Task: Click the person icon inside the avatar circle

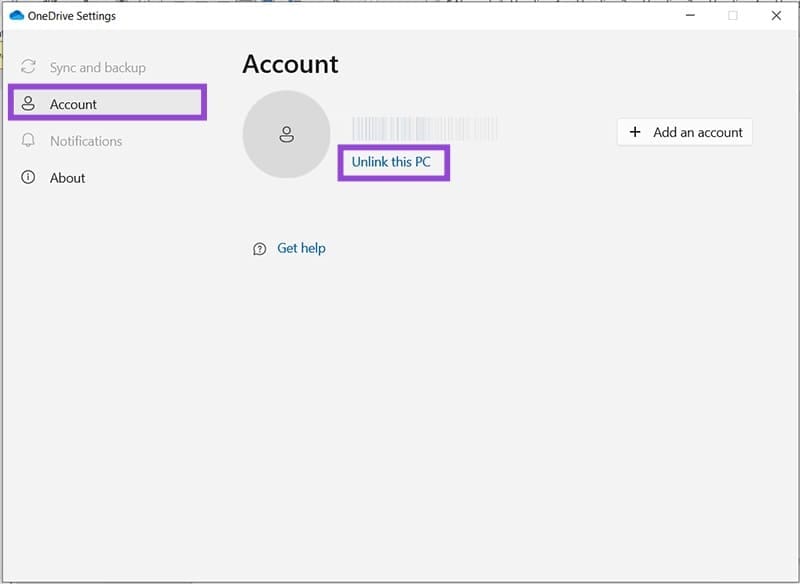Action: (x=286, y=134)
